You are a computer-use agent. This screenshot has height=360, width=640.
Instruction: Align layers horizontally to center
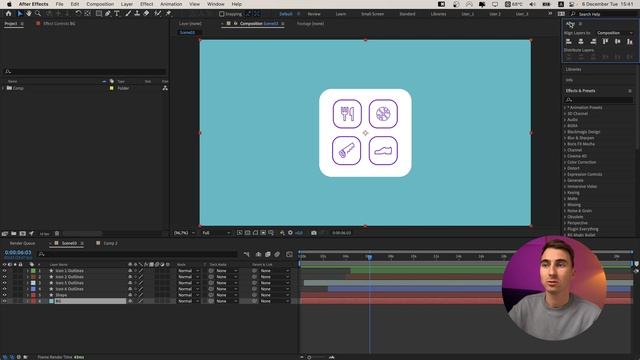click(581, 41)
